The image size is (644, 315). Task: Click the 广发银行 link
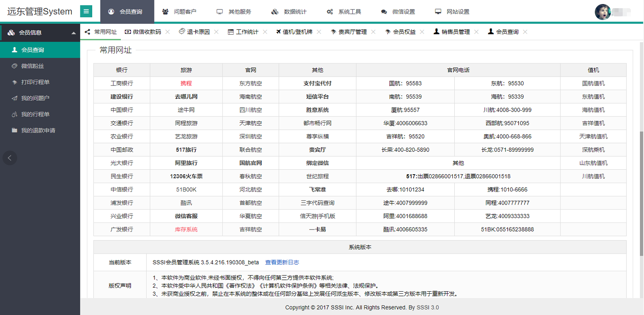pos(122,229)
